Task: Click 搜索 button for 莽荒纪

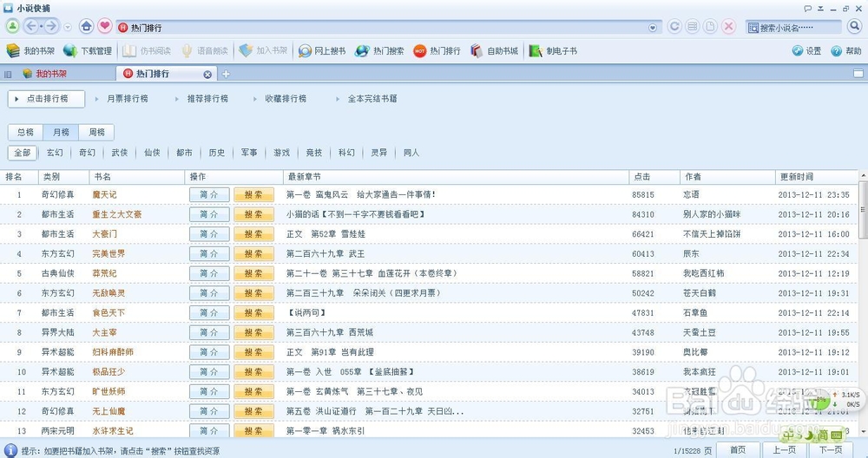Action: click(253, 274)
